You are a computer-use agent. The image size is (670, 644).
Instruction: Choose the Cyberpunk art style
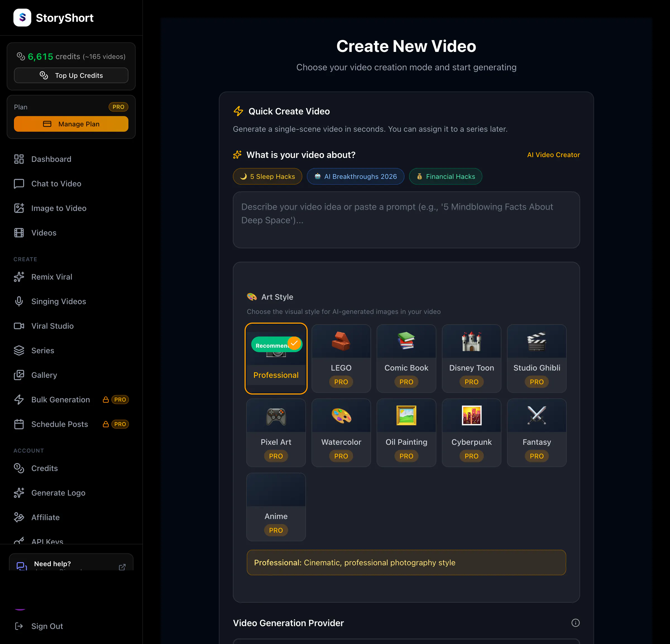[472, 433]
